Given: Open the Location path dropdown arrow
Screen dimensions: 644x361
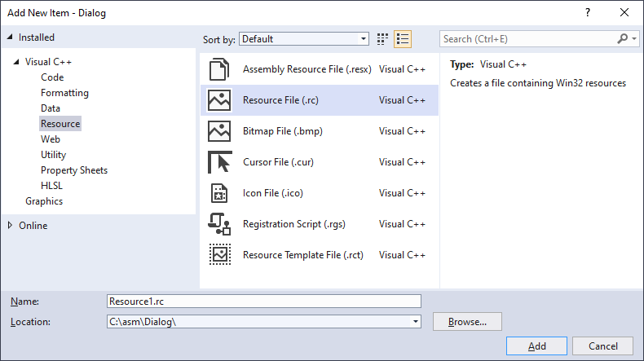Looking at the screenshot, I should [x=416, y=322].
